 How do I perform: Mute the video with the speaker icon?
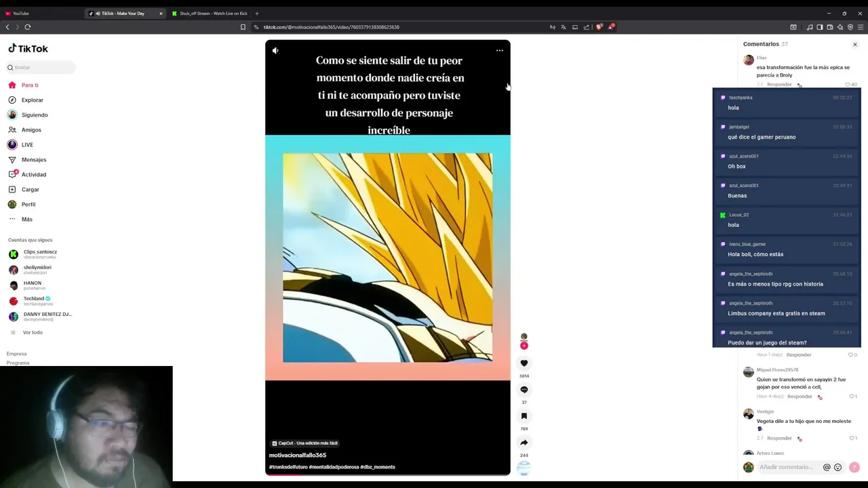point(275,50)
